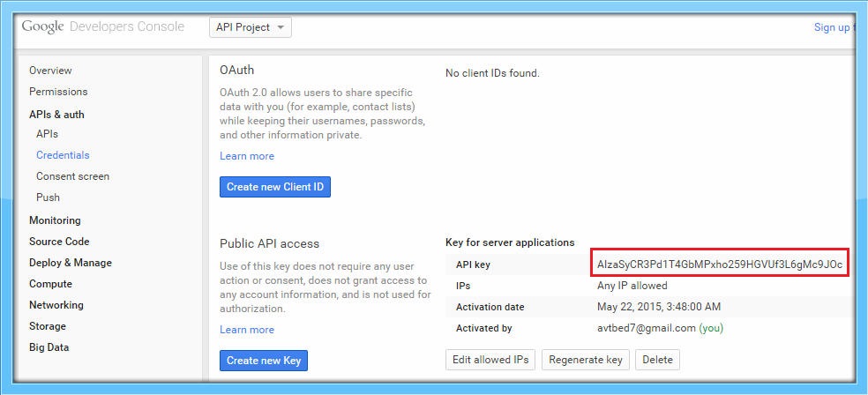868x395 pixels.
Task: Click Learn more under OAuth
Action: tap(247, 156)
